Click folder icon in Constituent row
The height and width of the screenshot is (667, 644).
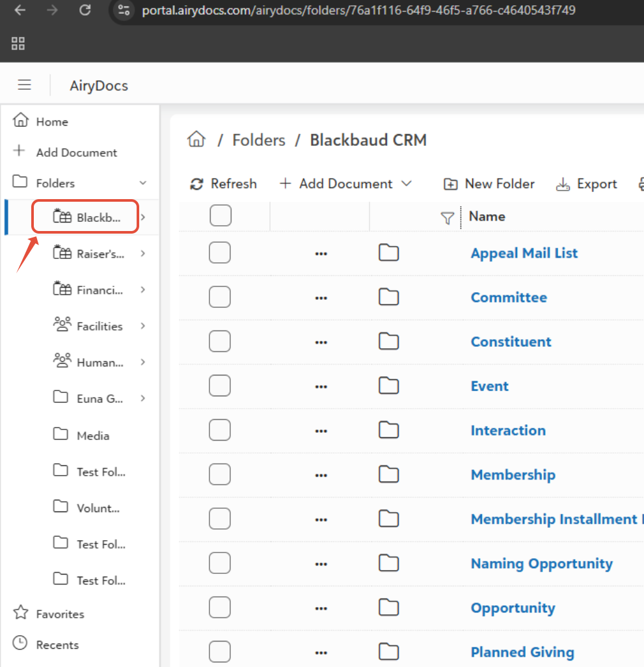(x=389, y=341)
